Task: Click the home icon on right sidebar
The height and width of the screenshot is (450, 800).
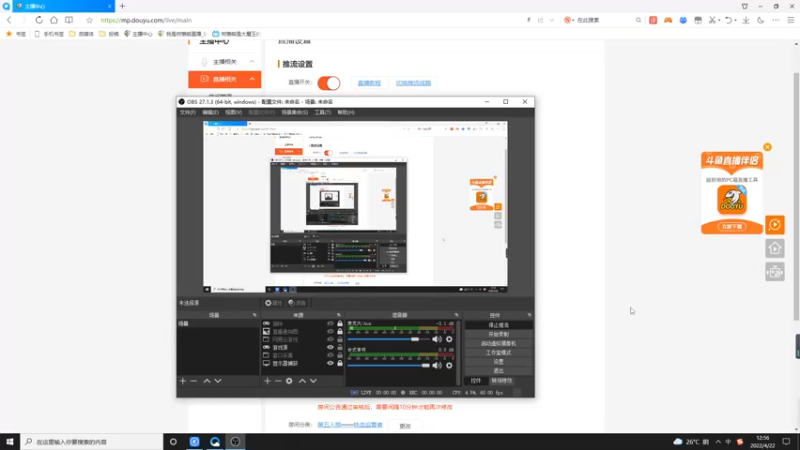Action: pyautogui.click(x=774, y=248)
